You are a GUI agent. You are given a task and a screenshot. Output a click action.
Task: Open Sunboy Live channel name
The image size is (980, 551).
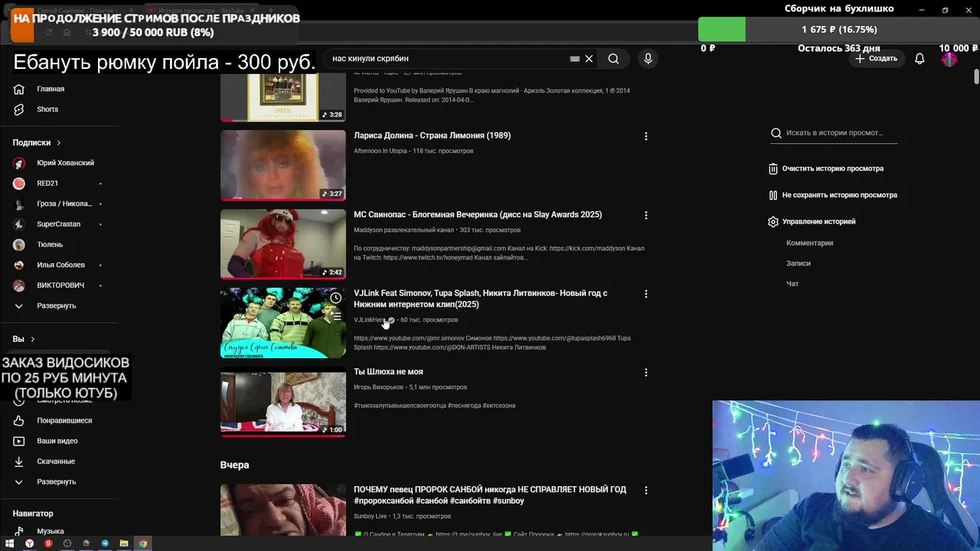[x=370, y=517]
